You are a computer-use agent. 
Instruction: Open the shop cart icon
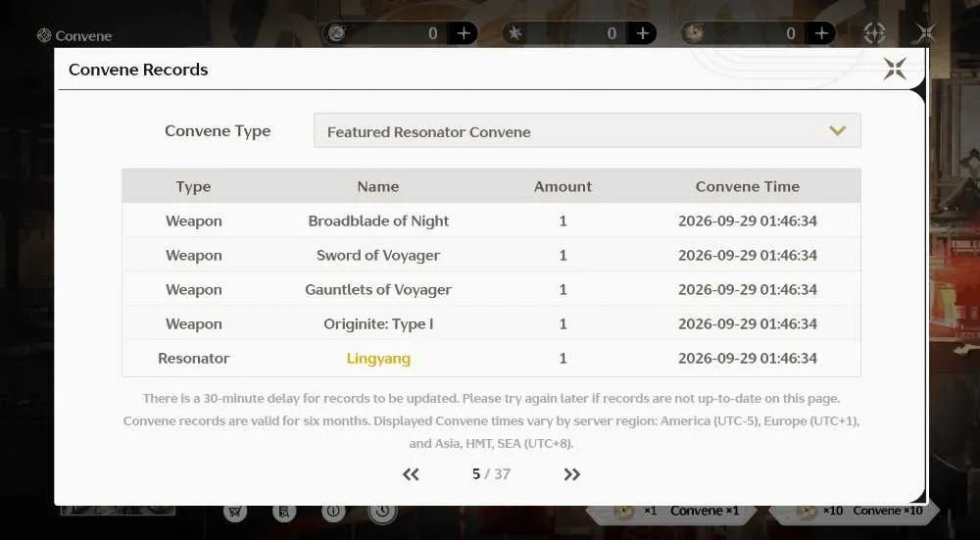(235, 512)
